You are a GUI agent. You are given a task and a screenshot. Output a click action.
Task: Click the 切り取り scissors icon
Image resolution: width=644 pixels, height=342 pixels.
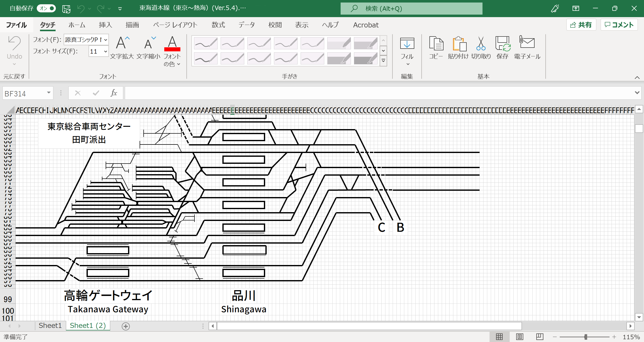tap(481, 44)
